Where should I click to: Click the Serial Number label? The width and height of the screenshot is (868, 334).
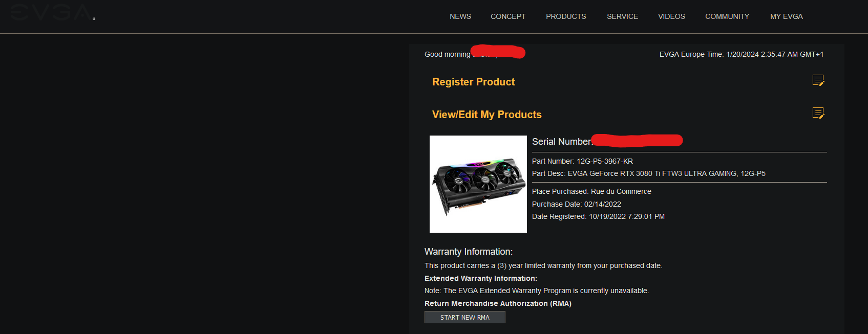[x=562, y=142]
